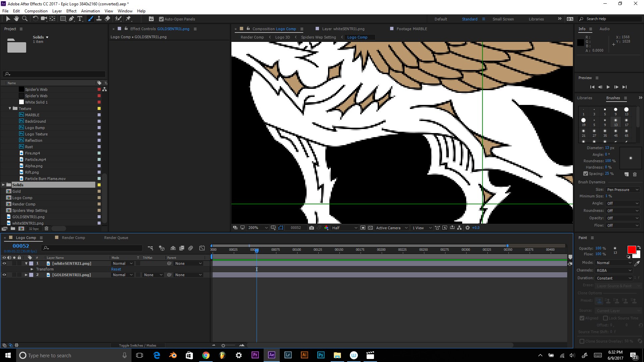Image resolution: width=644 pixels, height=362 pixels.
Task: Open the 1 View layout dropdown
Action: click(422, 228)
